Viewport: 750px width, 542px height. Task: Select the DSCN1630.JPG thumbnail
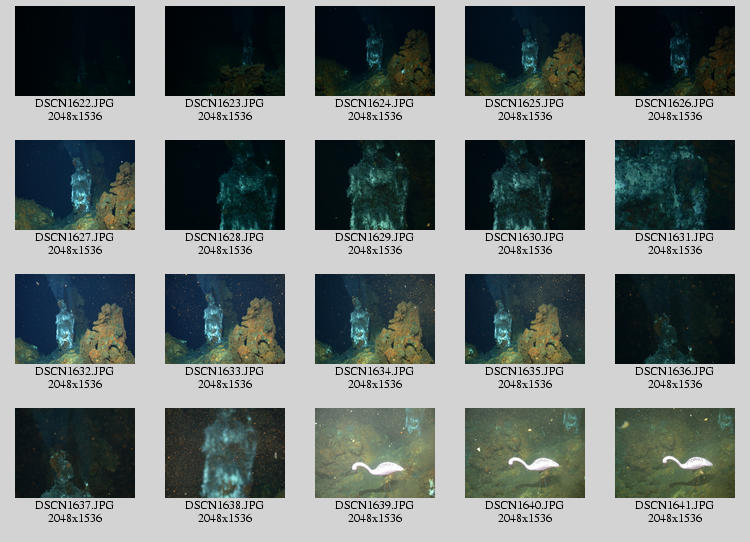tap(525, 185)
